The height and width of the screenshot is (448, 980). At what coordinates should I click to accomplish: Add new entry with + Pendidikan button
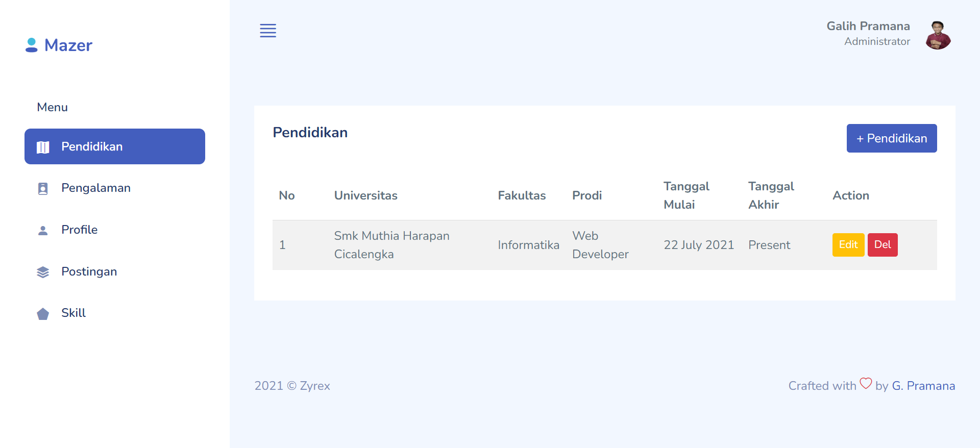pyautogui.click(x=892, y=138)
